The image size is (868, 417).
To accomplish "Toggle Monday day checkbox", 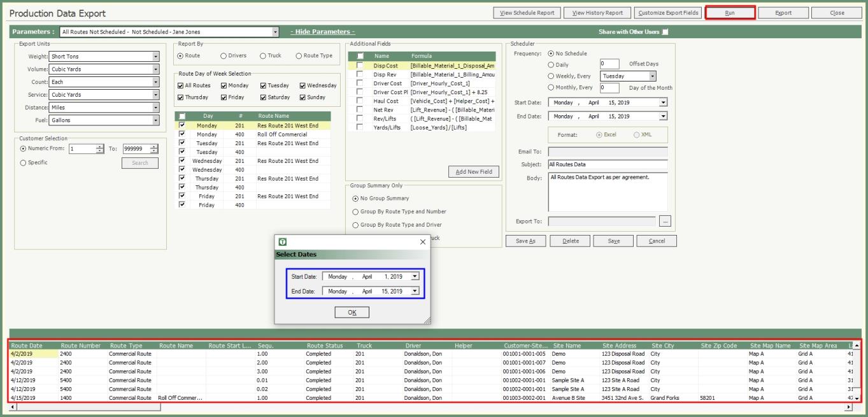I will coord(224,85).
